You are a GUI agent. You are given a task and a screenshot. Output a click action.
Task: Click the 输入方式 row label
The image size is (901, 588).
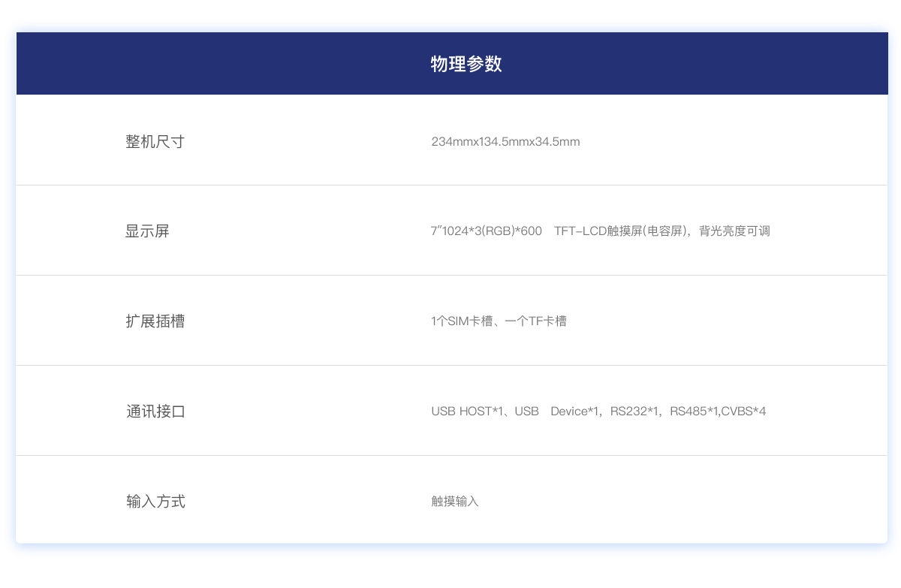click(155, 502)
